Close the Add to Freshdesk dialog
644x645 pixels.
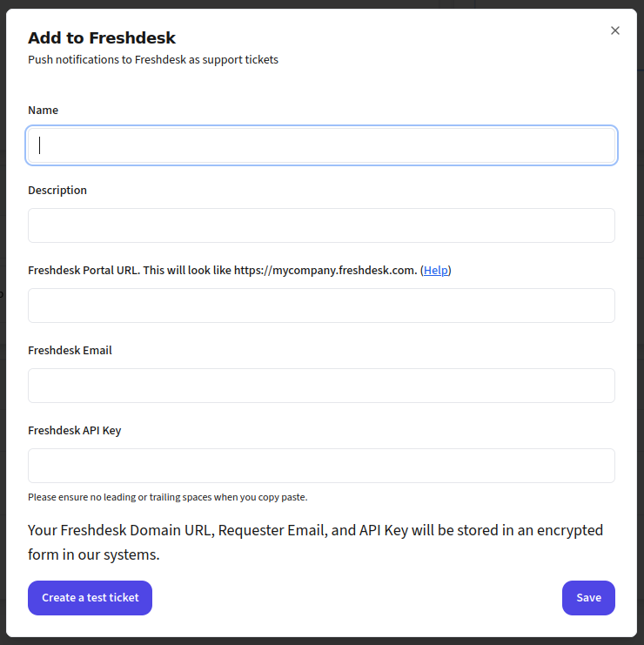[615, 30]
